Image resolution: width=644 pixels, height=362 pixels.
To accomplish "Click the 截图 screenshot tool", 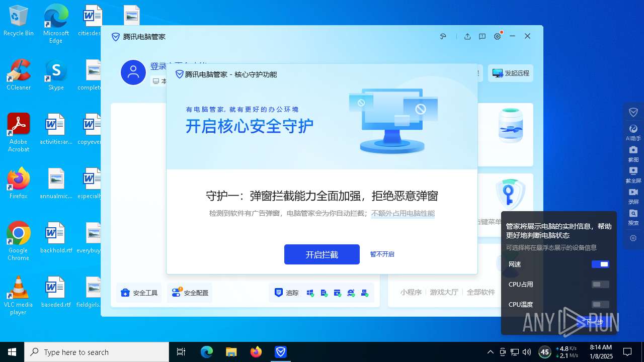I will click(x=633, y=154).
